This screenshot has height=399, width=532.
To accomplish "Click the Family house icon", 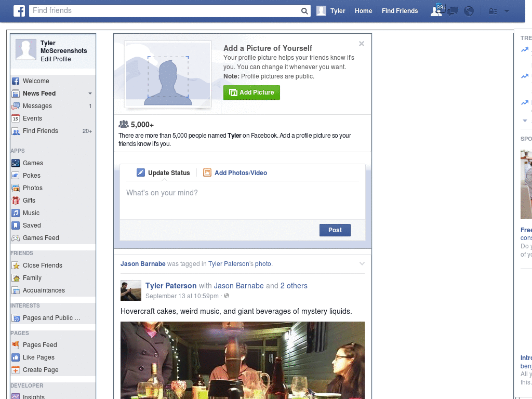I will pyautogui.click(x=16, y=278).
